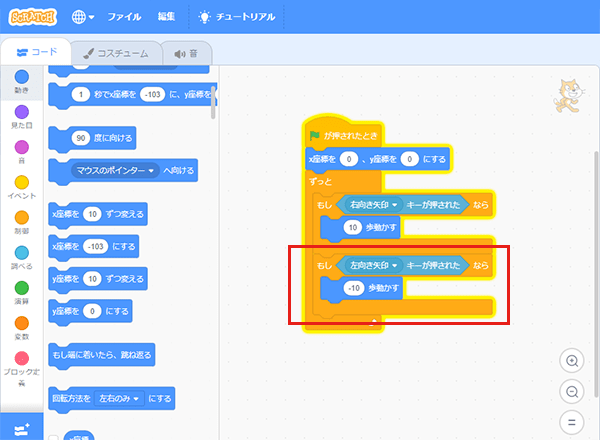
Task: Click the block palette scrollbar
Action: [213, 102]
